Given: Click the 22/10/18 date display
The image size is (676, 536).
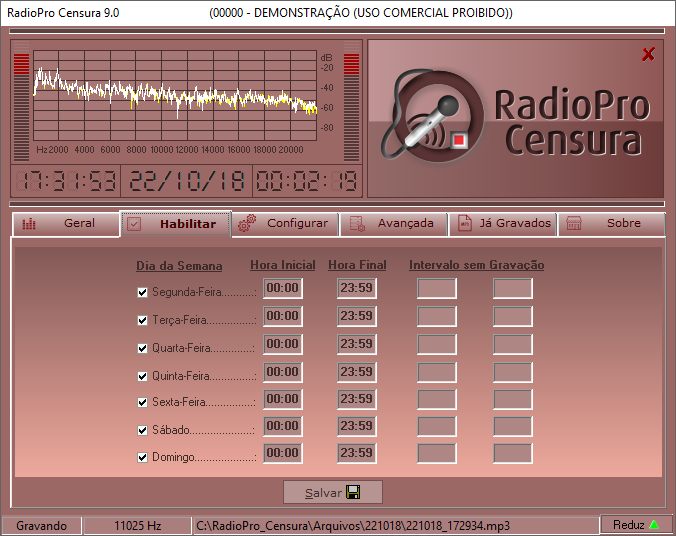Looking at the screenshot, I should pos(187,181).
